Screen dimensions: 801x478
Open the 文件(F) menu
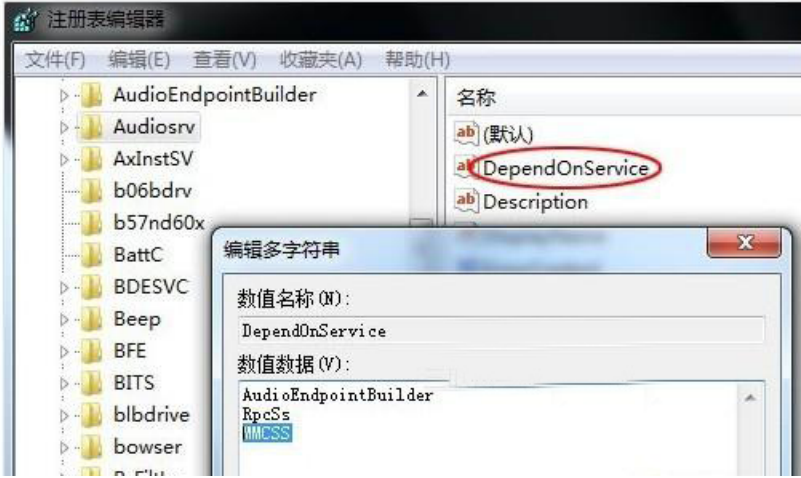pos(55,60)
